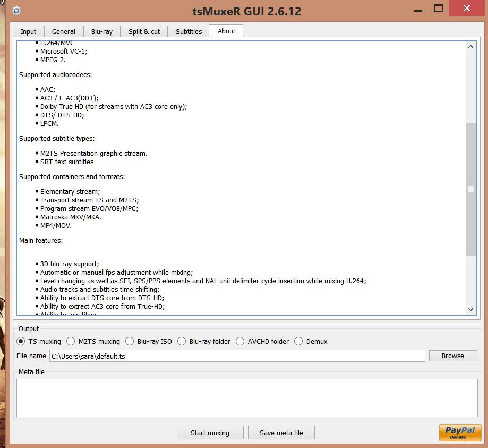Open the Input tab
Screen dimensions: 488x448
28,31
